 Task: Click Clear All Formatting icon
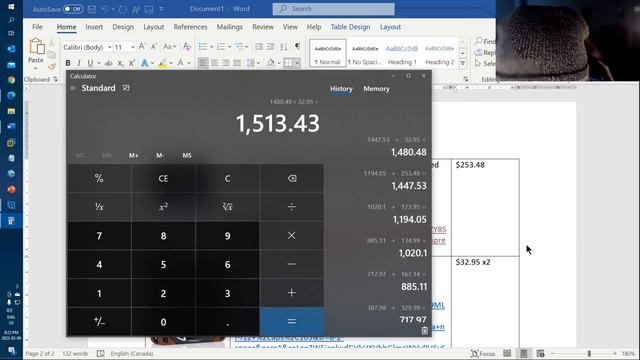click(187, 47)
